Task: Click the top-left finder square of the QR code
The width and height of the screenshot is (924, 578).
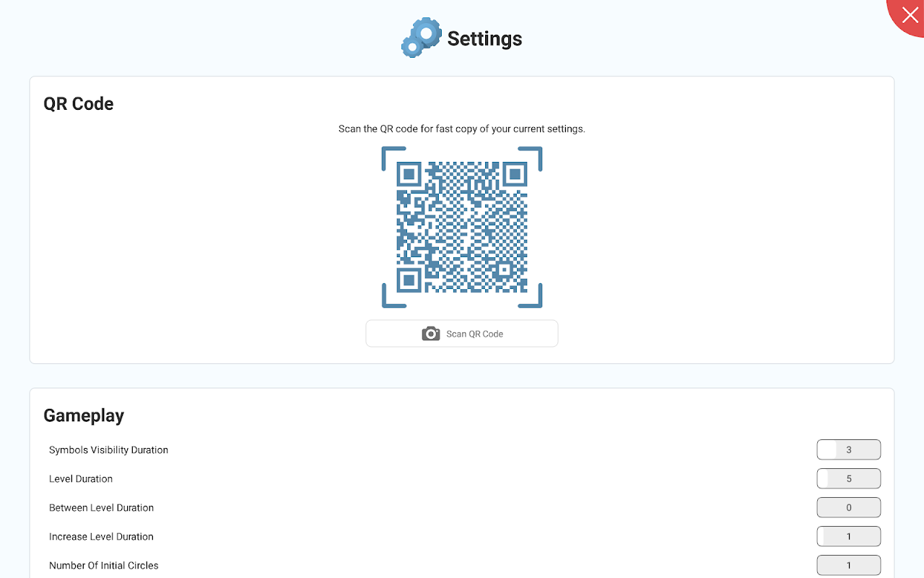Action: (409, 173)
